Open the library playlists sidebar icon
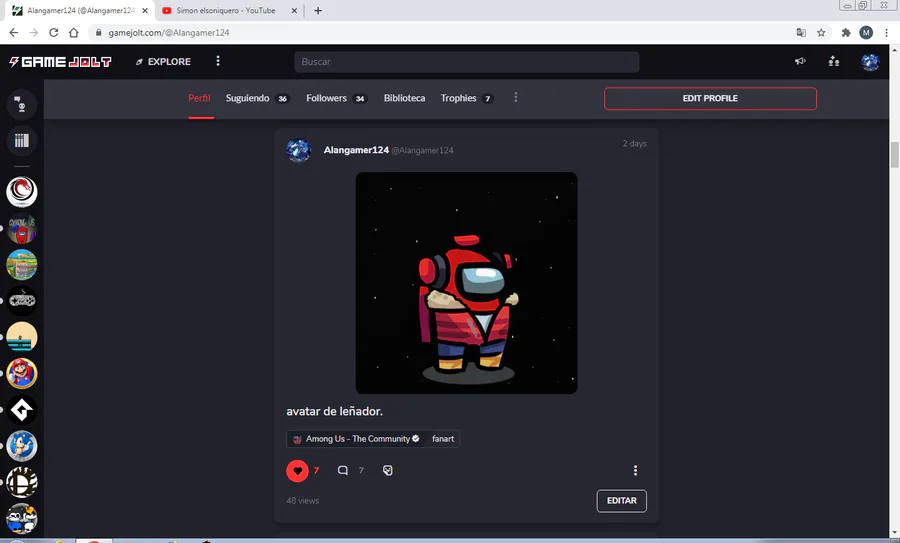The image size is (900, 543). (22, 140)
